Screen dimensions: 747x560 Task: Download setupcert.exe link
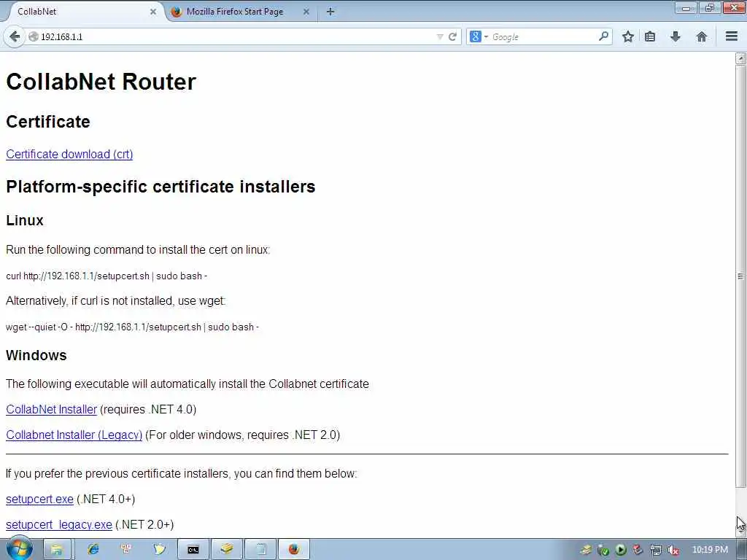point(39,499)
